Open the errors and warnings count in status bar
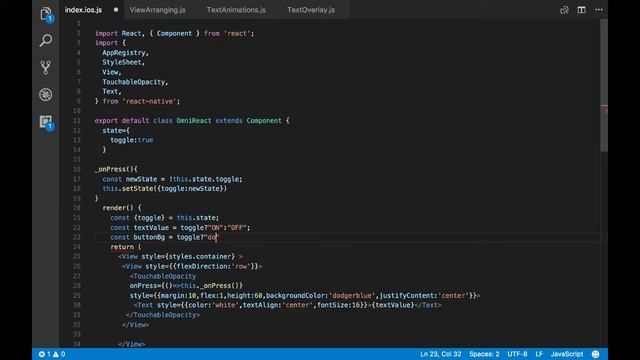 pyautogui.click(x=52, y=354)
